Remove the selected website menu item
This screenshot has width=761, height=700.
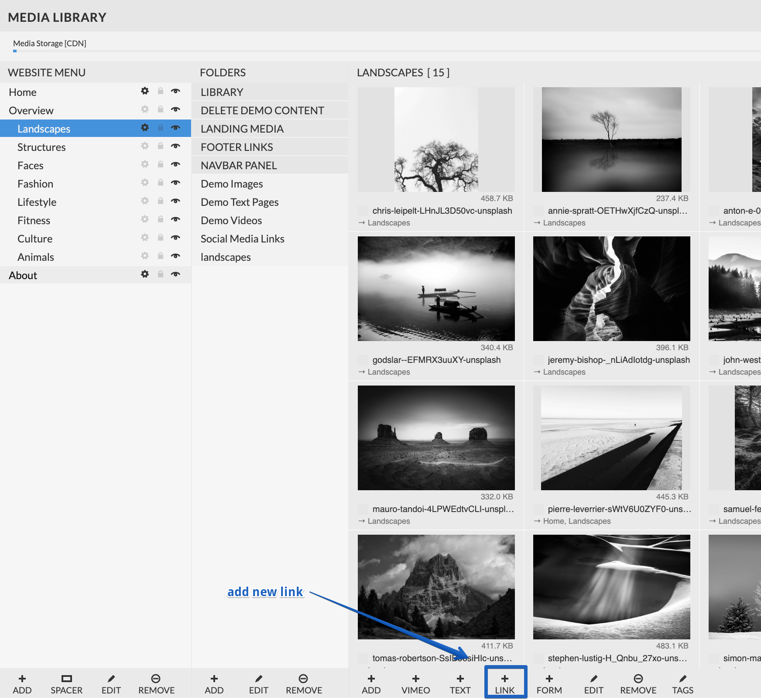[156, 684]
